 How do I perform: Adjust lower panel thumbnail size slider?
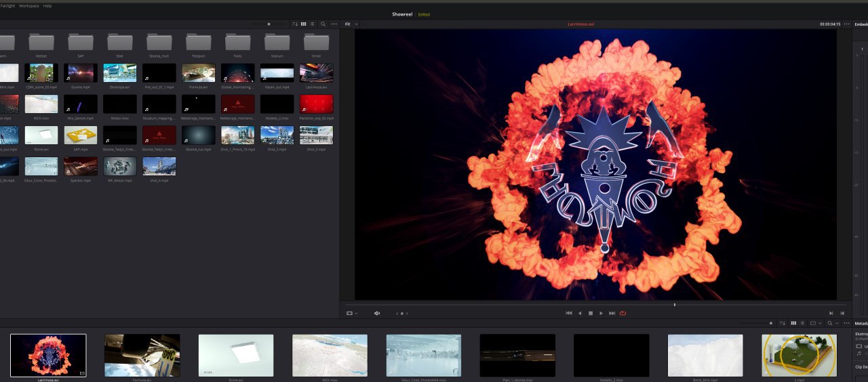(771, 323)
